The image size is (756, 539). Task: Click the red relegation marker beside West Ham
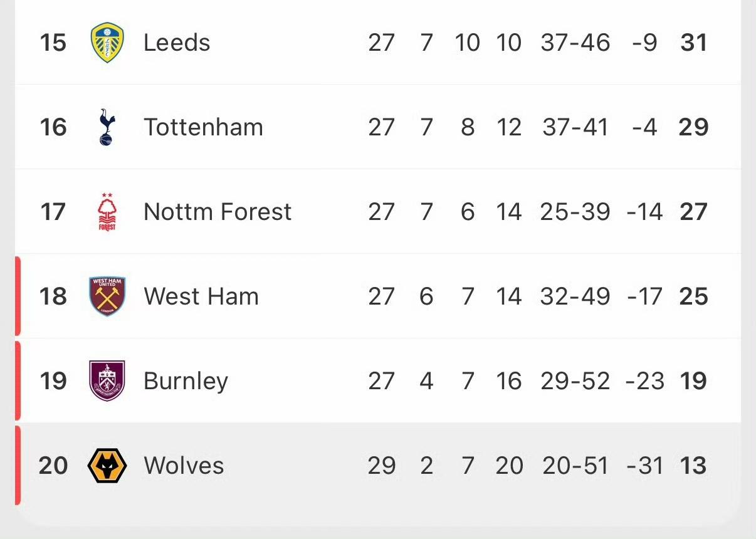pyautogui.click(x=18, y=296)
